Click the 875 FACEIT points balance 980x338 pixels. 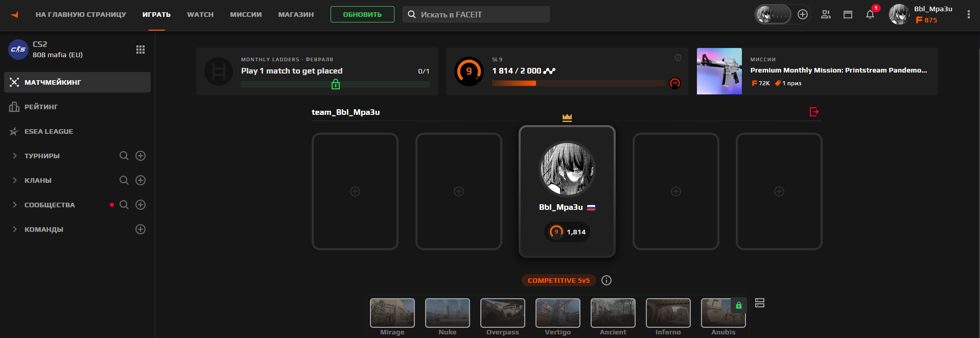point(926,20)
